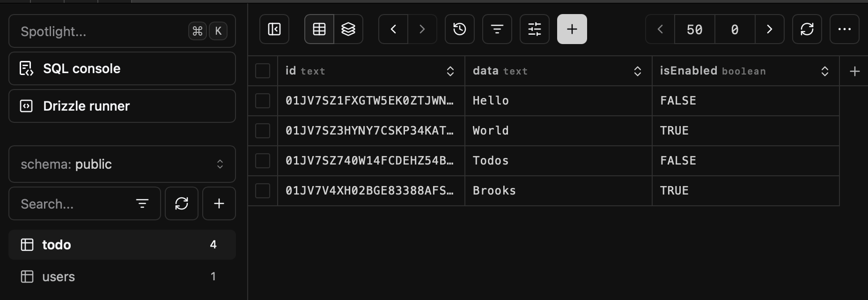
Task: Open the SQL console
Action: pos(122,68)
